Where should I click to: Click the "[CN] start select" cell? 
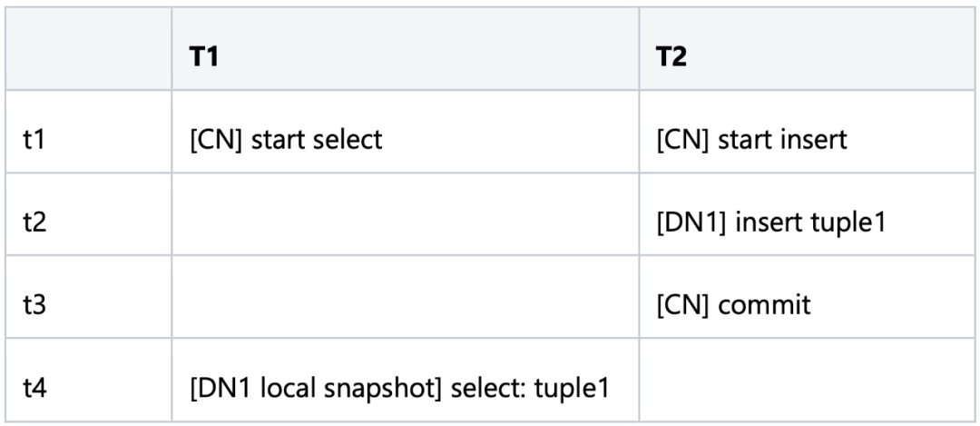(x=279, y=143)
